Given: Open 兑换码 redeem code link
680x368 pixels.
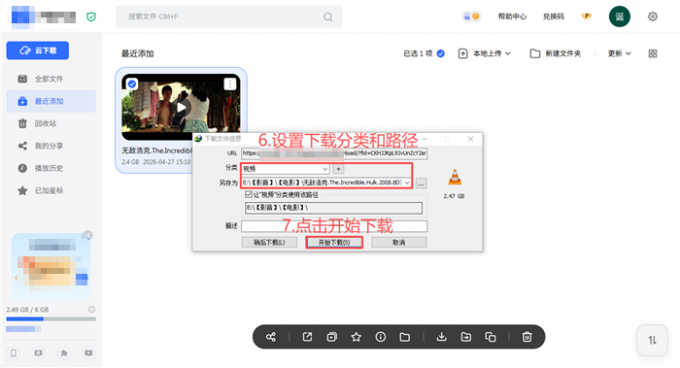Looking at the screenshot, I should tap(553, 16).
